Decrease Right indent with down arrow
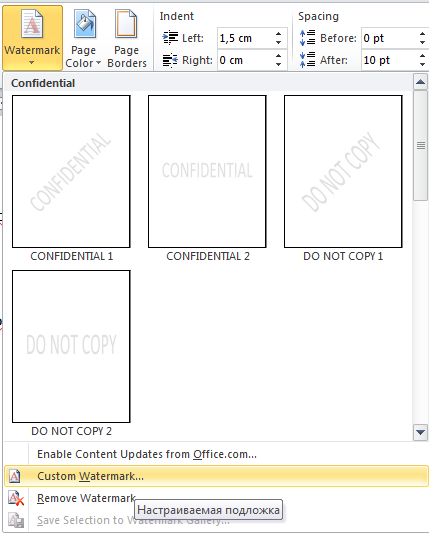The width and height of the screenshot is (429, 533). [x=279, y=65]
